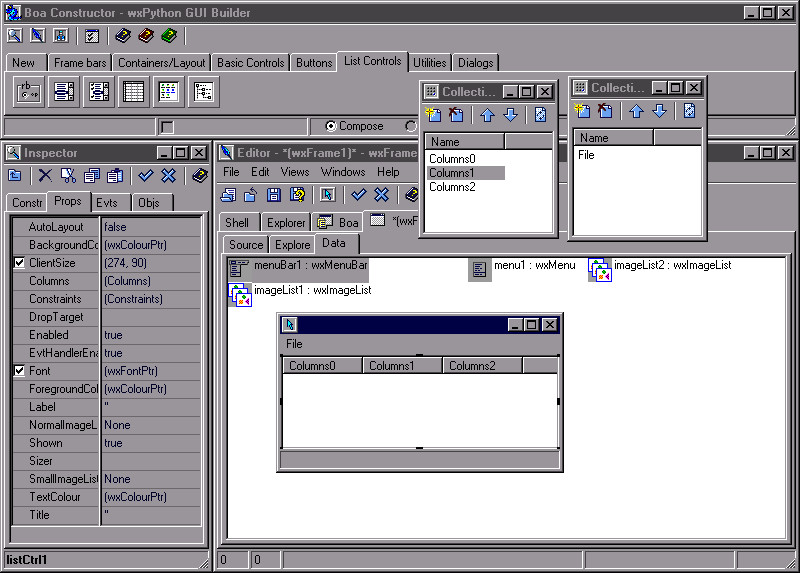
Task: Select Columns2 in the collection list
Action: point(452,187)
